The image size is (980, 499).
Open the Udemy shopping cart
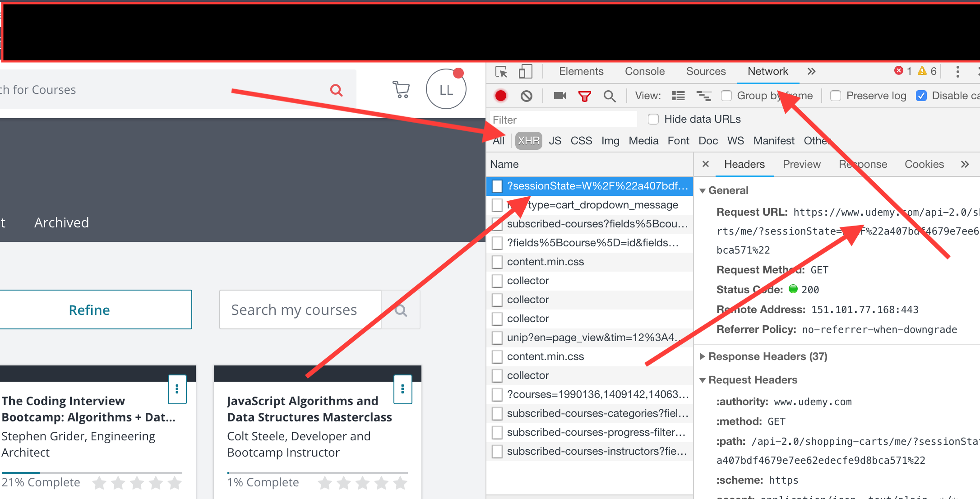pyautogui.click(x=401, y=89)
